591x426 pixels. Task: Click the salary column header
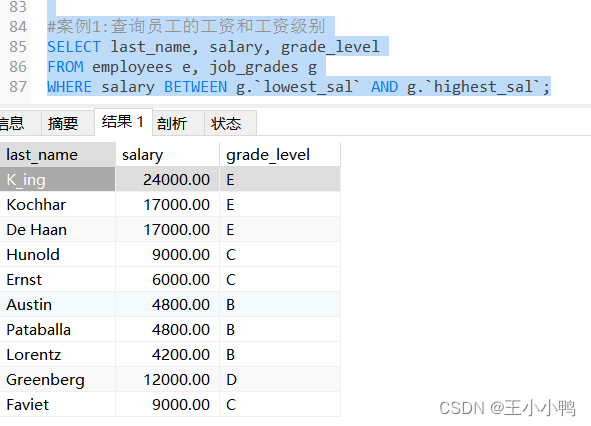point(167,155)
